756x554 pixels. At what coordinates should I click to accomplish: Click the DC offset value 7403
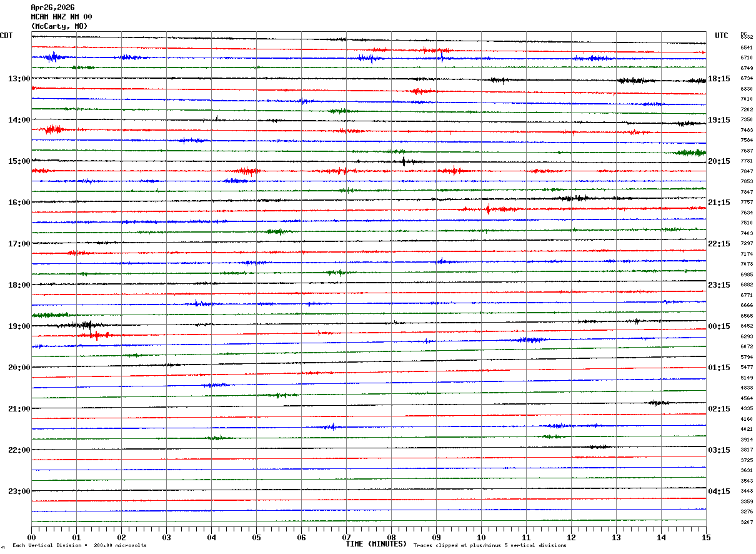pos(747,233)
